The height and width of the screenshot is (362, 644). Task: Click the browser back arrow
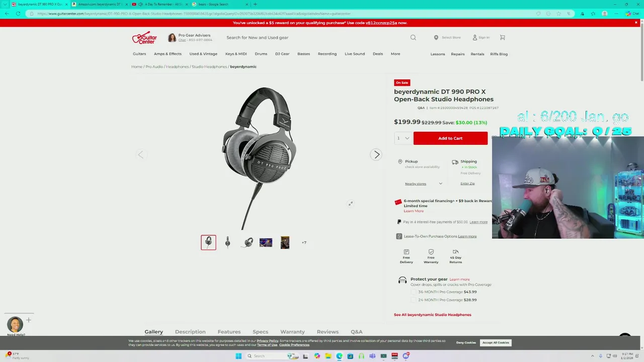coord(7,14)
